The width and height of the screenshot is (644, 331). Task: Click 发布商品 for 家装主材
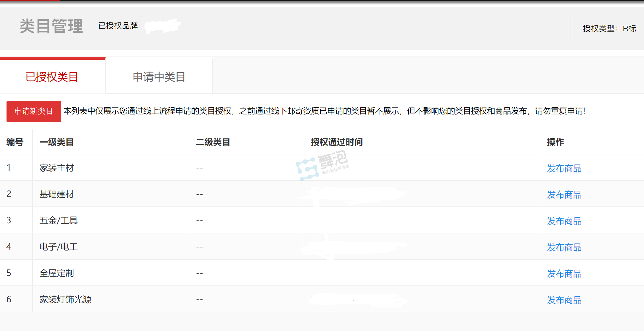click(x=564, y=168)
